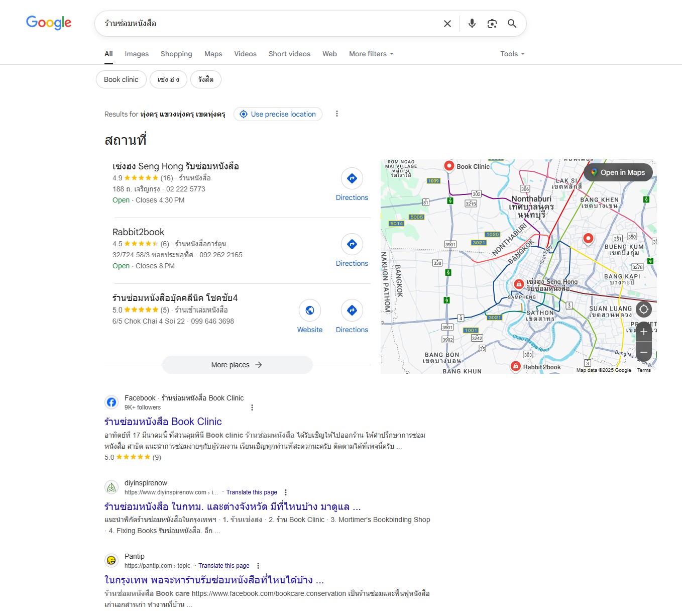
Task: Open the Tools dropdown
Action: [512, 54]
